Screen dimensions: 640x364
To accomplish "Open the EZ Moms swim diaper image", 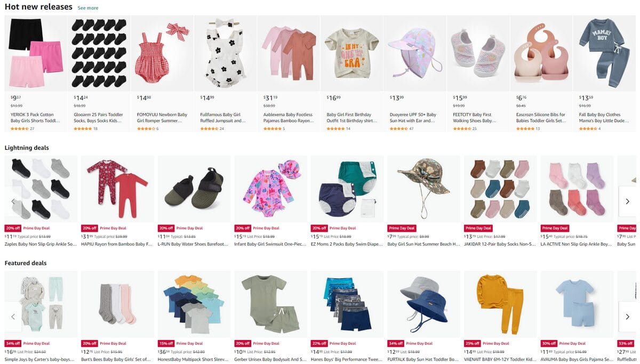I will (347, 189).
